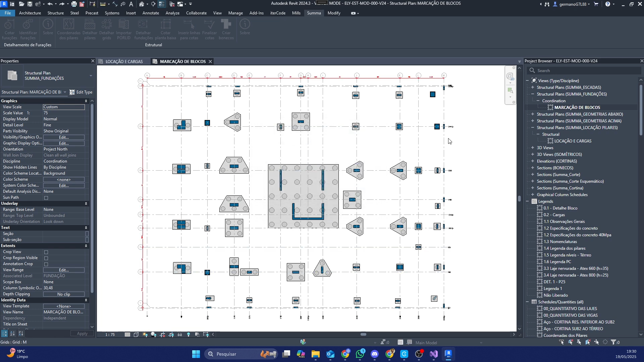Enable the Sun Path checkbox
The image size is (644, 362).
click(x=46, y=198)
